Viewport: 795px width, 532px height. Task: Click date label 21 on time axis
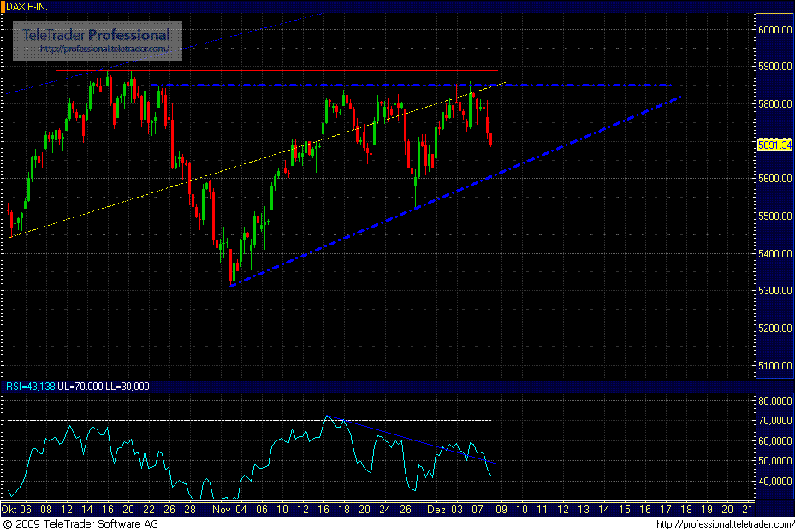[x=747, y=510]
